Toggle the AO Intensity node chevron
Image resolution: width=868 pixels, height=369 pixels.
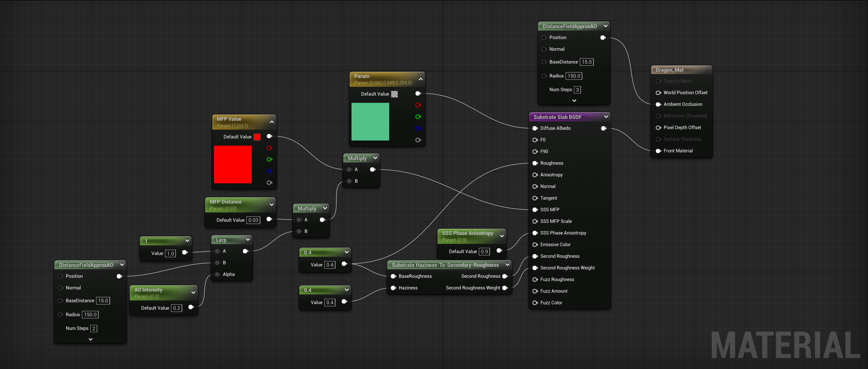point(193,292)
